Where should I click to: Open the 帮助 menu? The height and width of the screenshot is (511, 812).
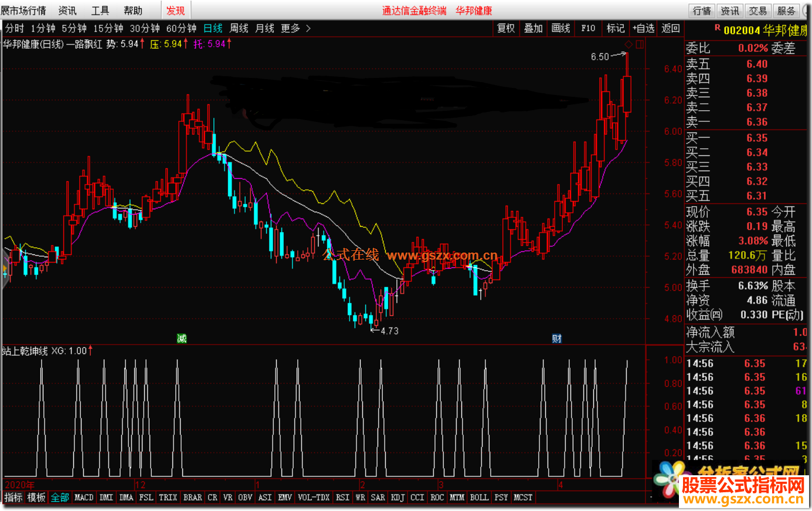point(133,11)
